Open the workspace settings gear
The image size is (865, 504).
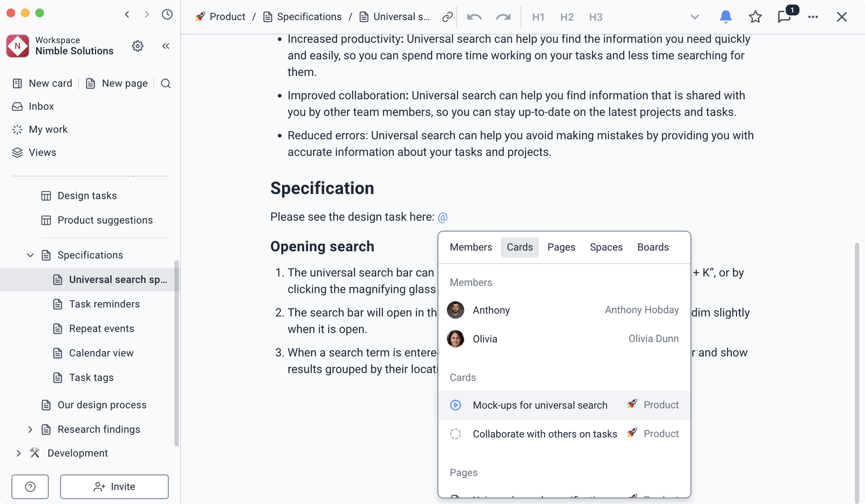point(137,46)
